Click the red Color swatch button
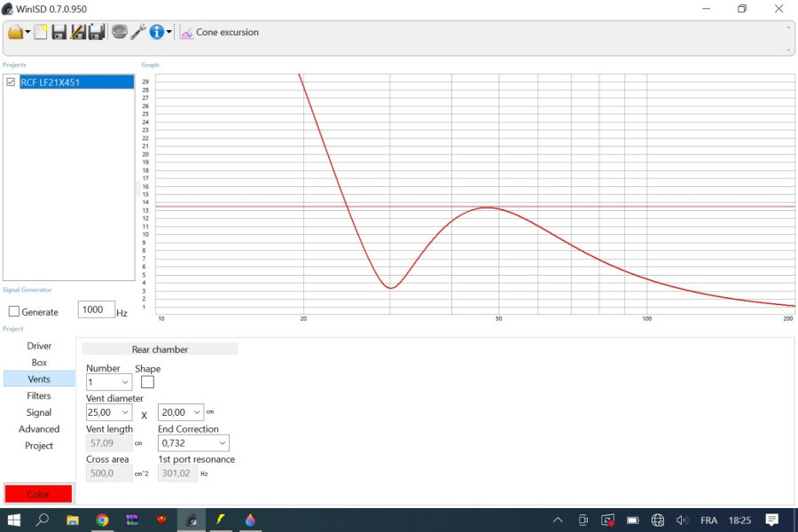The height and width of the screenshot is (532, 798). (x=38, y=494)
